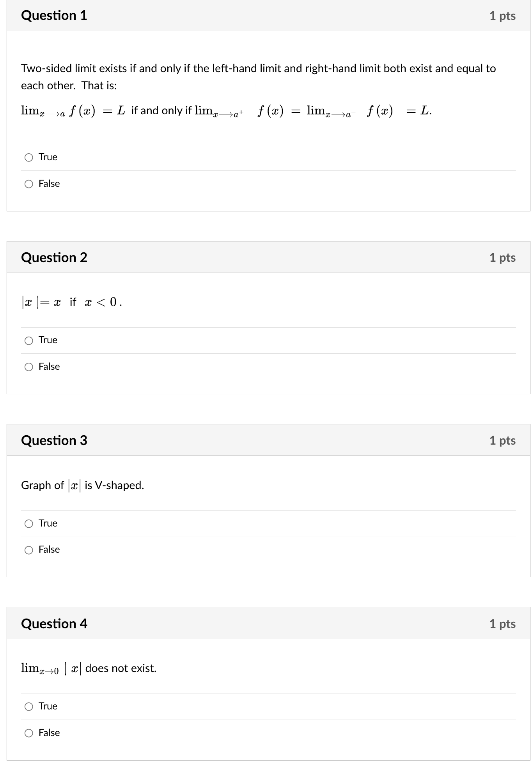Select False for Question 4
532x766 pixels.
click(x=29, y=733)
